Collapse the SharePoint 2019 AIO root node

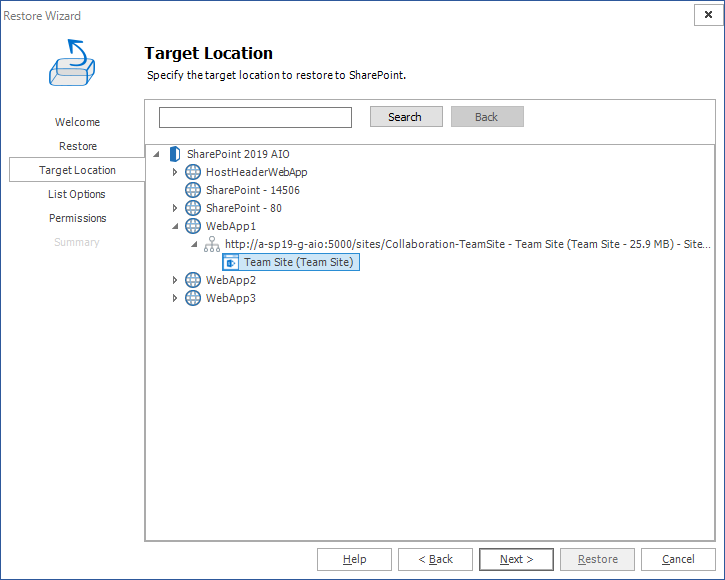click(x=156, y=154)
